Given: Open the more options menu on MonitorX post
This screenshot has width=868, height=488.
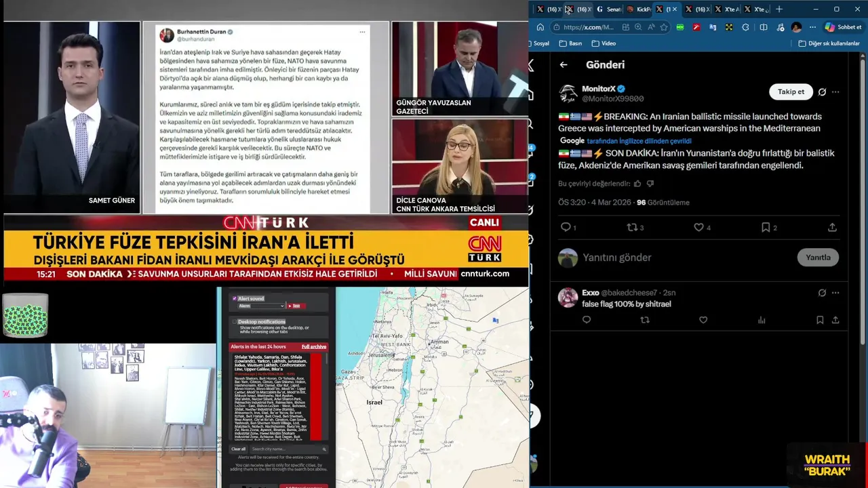Looking at the screenshot, I should [835, 92].
